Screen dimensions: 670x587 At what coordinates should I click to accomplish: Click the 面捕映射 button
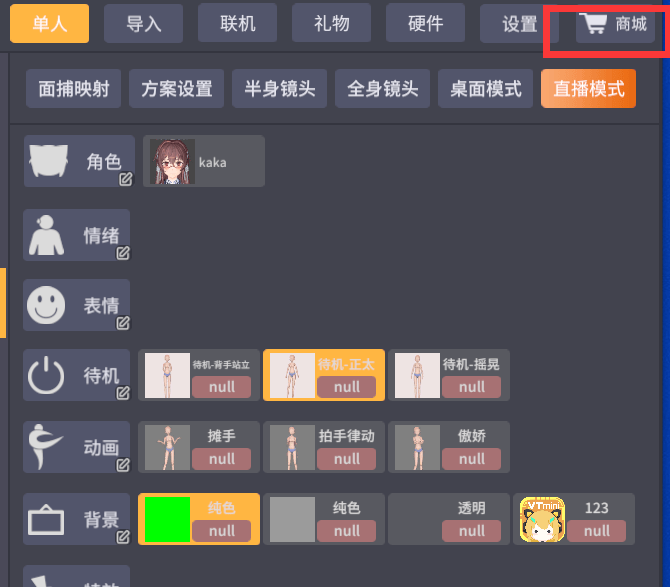pyautogui.click(x=73, y=89)
